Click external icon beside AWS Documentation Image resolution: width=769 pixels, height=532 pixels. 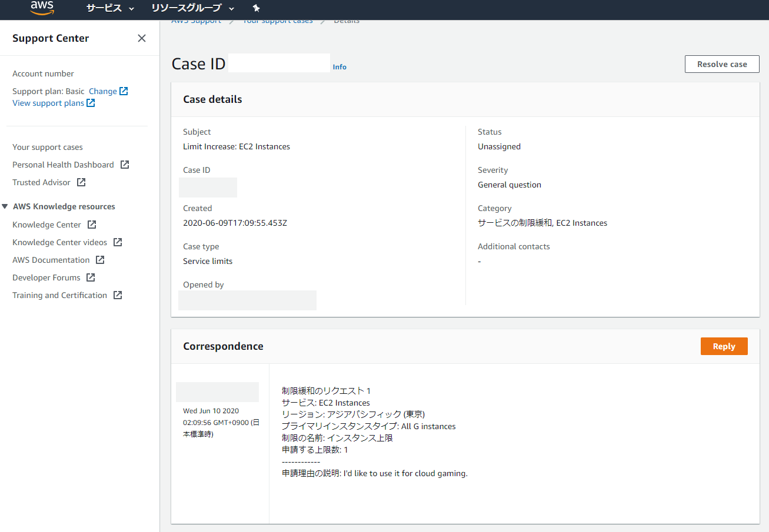tap(100, 260)
